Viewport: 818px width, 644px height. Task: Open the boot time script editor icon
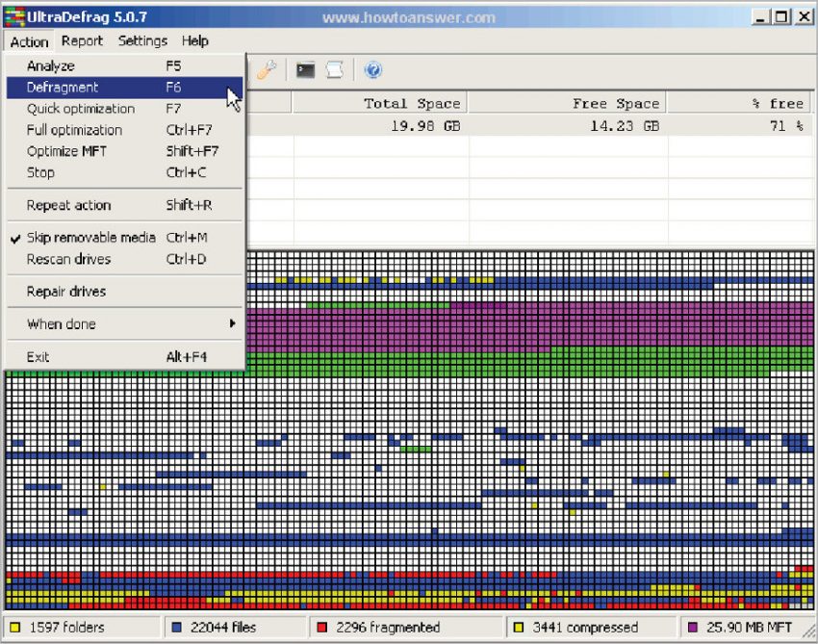(x=305, y=69)
